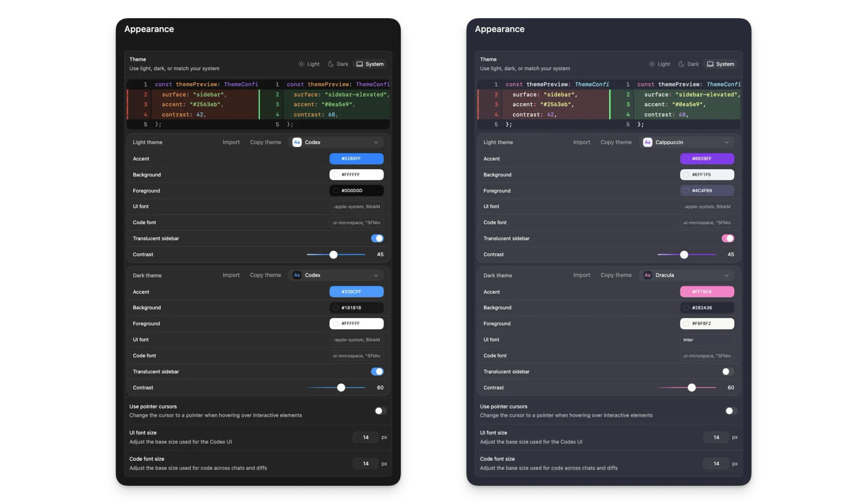
Task: Click the UI font size input showing 14
Action: (365, 437)
